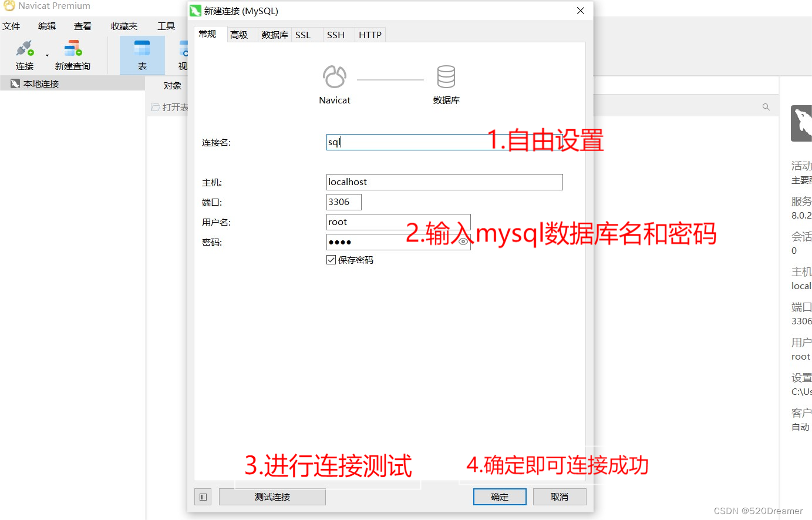This screenshot has width=812, height=520.
Task: Open the 收藏夹 menu
Action: pos(124,26)
